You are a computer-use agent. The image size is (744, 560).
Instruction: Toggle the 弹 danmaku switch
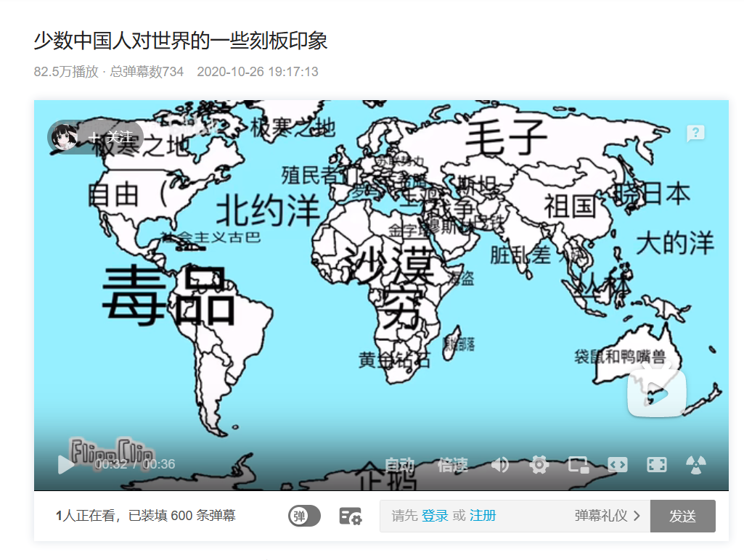click(x=304, y=516)
